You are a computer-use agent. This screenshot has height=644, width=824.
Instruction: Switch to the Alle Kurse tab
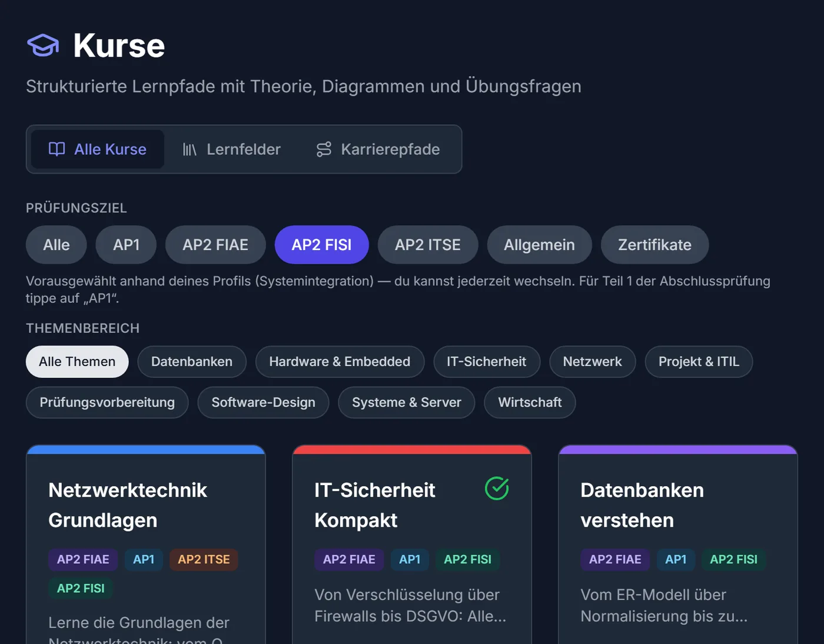(98, 150)
